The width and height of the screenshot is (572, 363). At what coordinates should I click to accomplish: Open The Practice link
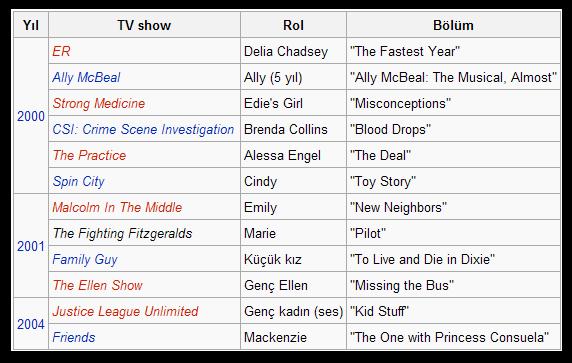tap(89, 155)
